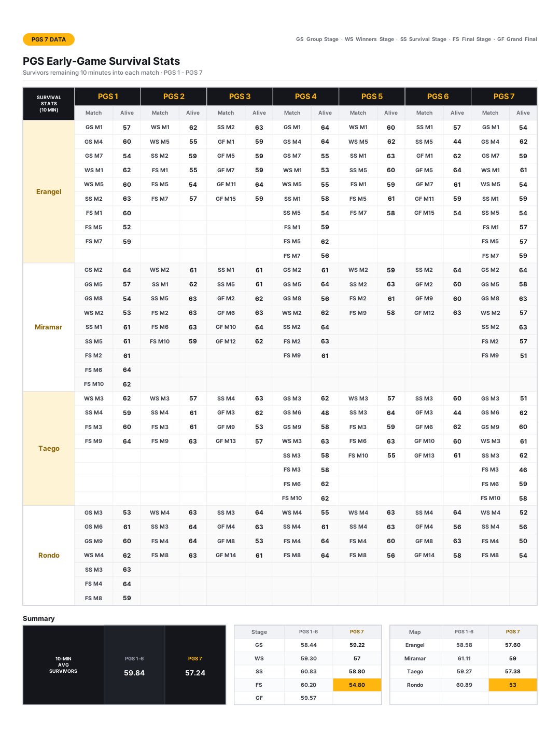Click the 44 alive value for PGS 6 SS M5
Viewport: 560px width, 747px height.
(457, 142)
